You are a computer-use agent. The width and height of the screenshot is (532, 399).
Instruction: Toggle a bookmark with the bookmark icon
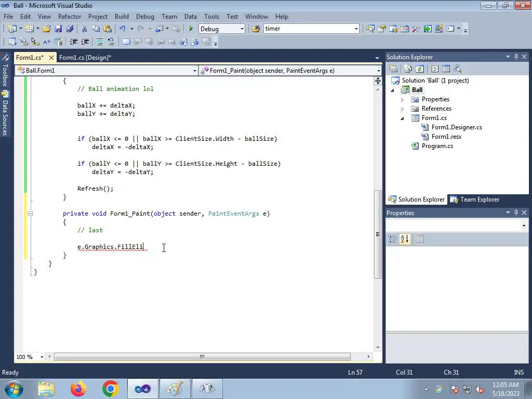pos(126,42)
